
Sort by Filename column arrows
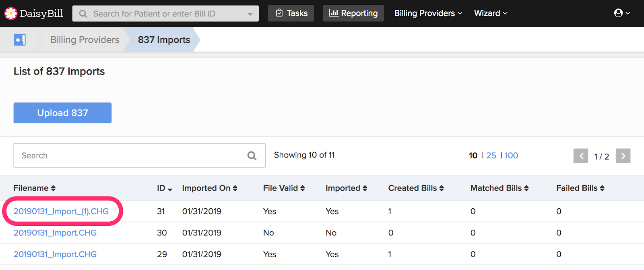click(53, 188)
